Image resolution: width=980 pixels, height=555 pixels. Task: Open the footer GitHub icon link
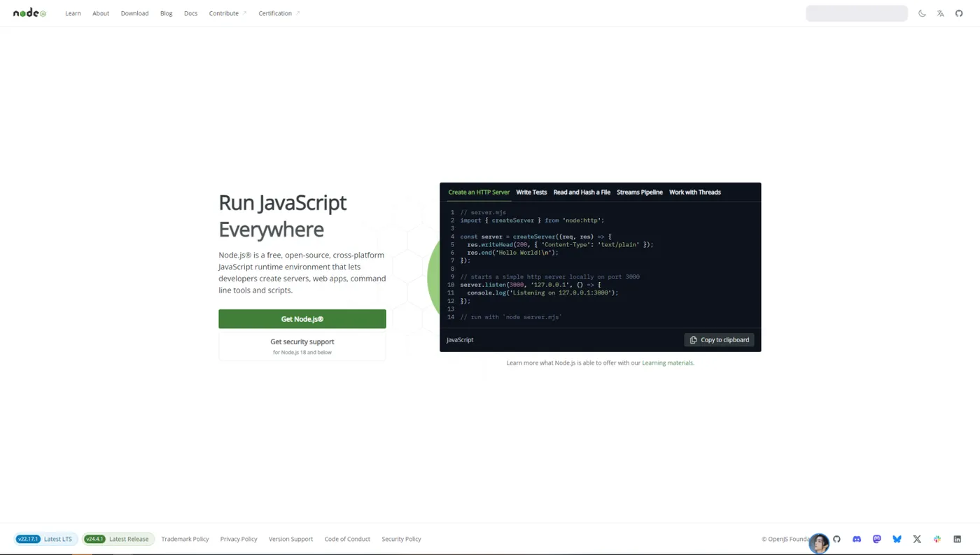(836, 539)
